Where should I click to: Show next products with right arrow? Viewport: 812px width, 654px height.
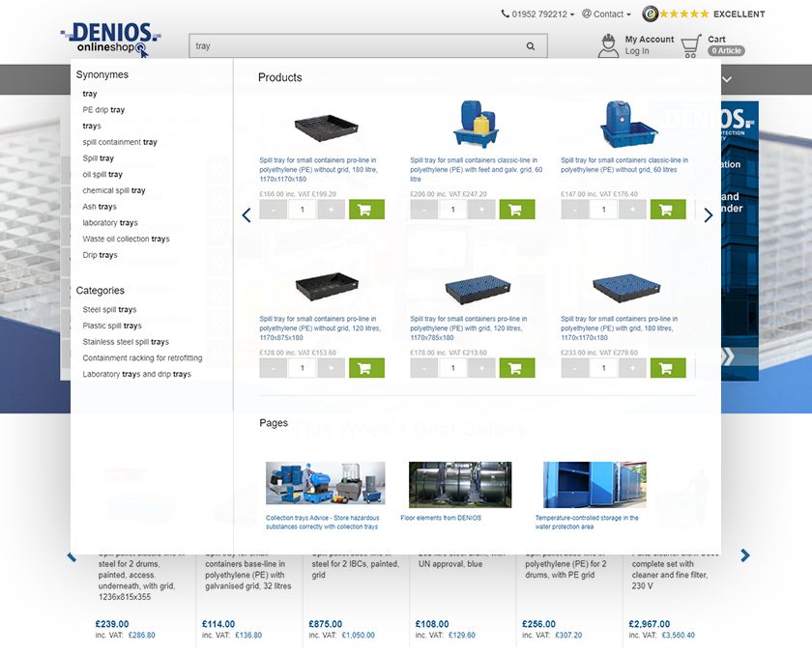point(708,214)
